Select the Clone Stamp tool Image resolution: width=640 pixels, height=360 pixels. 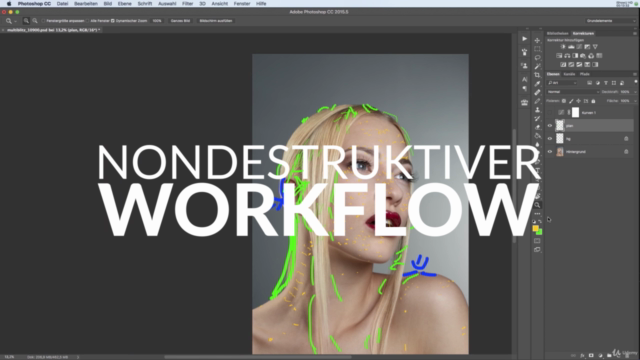coord(537,110)
